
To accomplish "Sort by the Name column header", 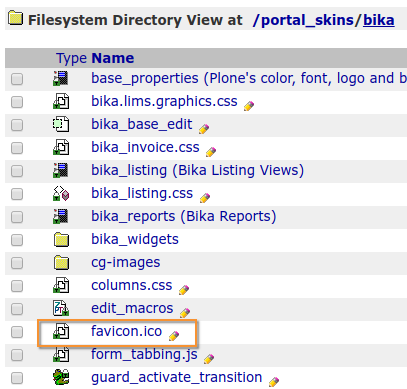I will [x=113, y=58].
